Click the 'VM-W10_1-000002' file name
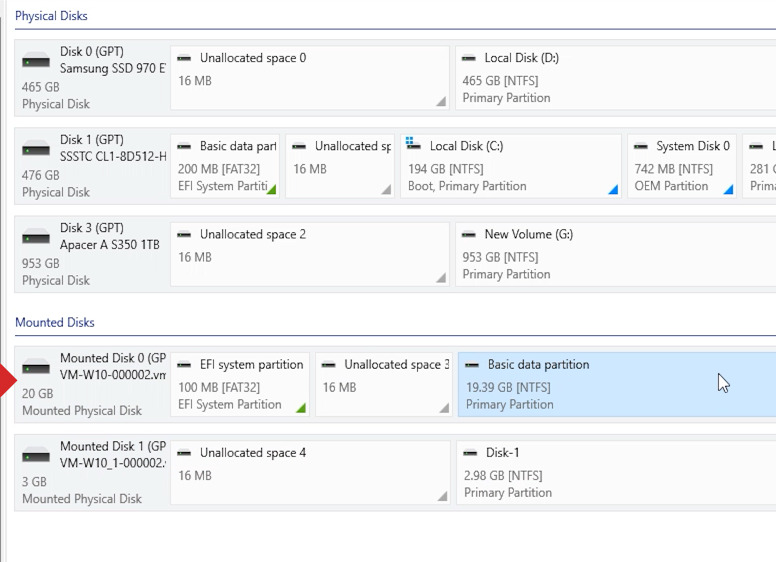The width and height of the screenshot is (776, 562). [113, 463]
